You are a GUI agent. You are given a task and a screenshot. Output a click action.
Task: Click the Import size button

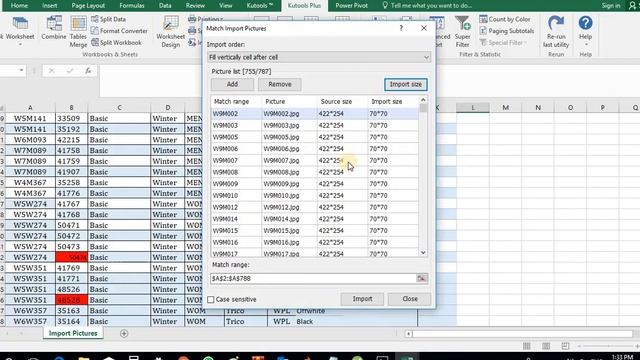pyautogui.click(x=406, y=84)
